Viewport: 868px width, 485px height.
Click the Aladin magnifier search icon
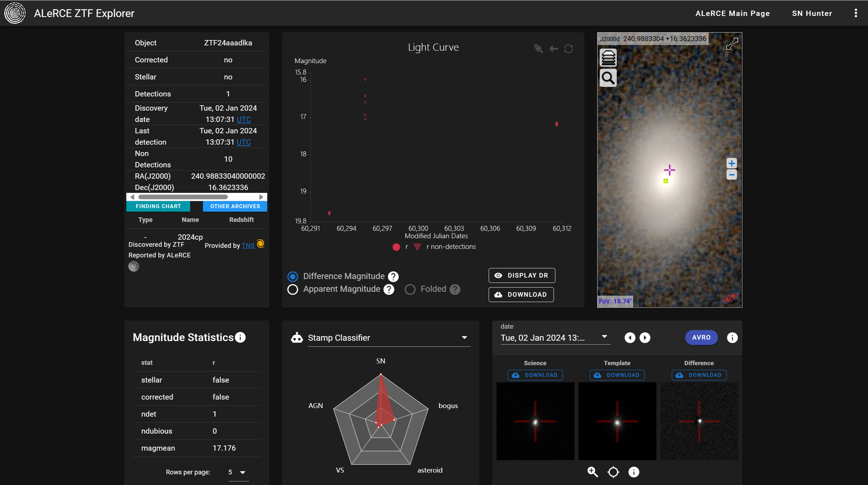(608, 78)
